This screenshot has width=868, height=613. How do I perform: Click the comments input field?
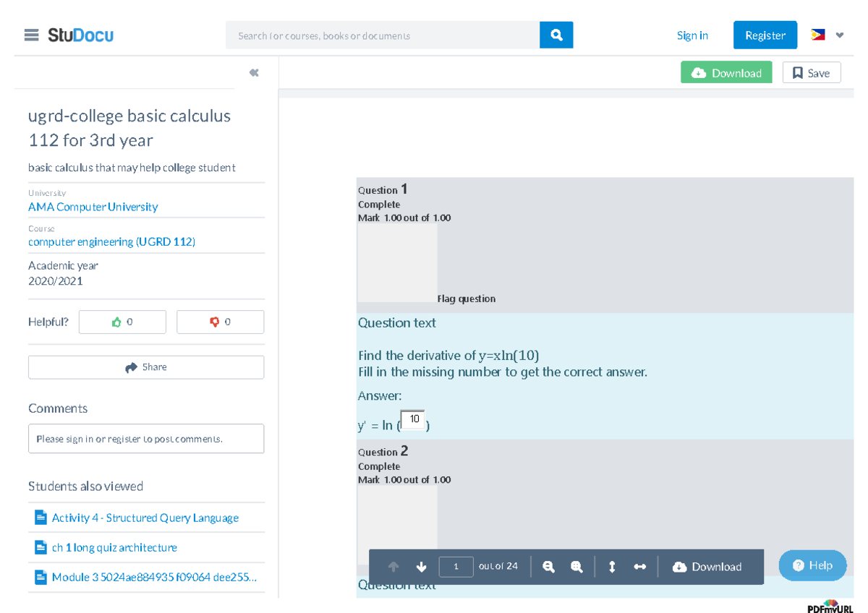[x=146, y=439]
